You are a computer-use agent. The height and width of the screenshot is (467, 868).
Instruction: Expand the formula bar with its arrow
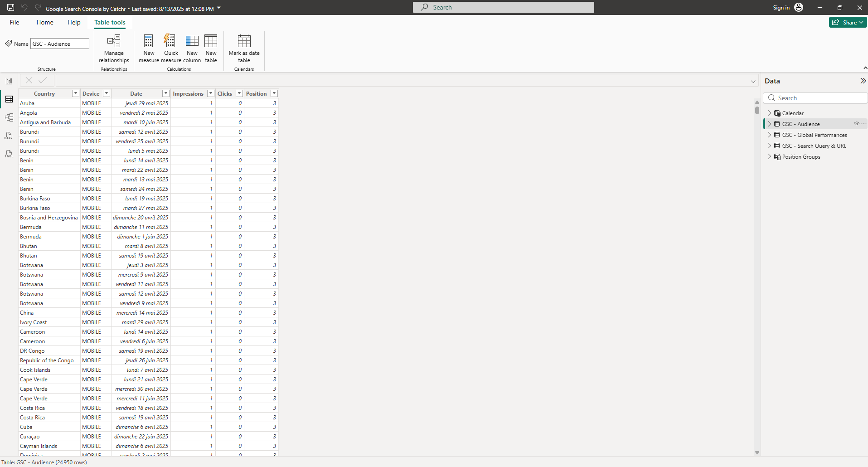pyautogui.click(x=753, y=82)
